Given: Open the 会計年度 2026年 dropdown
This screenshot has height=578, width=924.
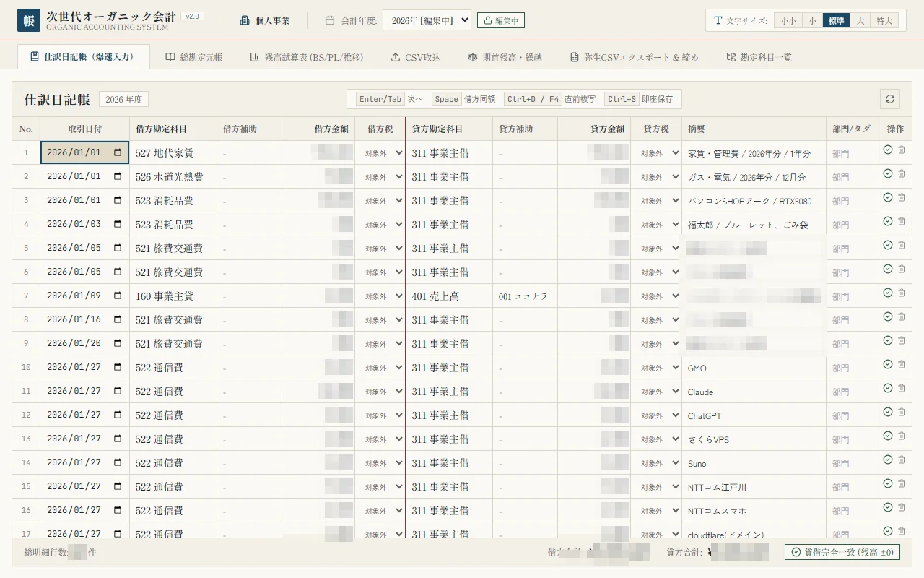Looking at the screenshot, I should click(x=427, y=20).
